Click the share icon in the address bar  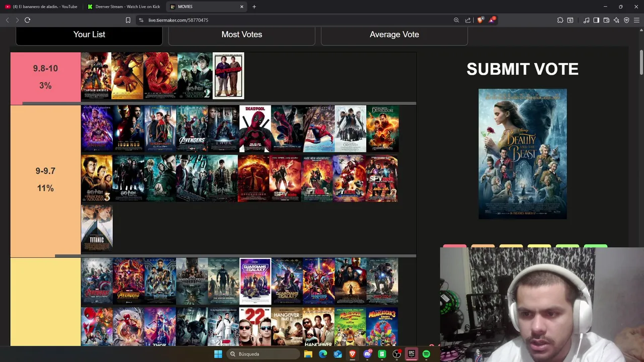(x=468, y=20)
